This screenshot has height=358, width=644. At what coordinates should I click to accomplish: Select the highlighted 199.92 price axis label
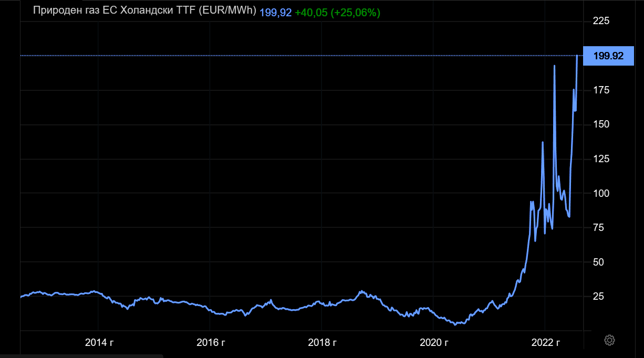[x=608, y=56]
